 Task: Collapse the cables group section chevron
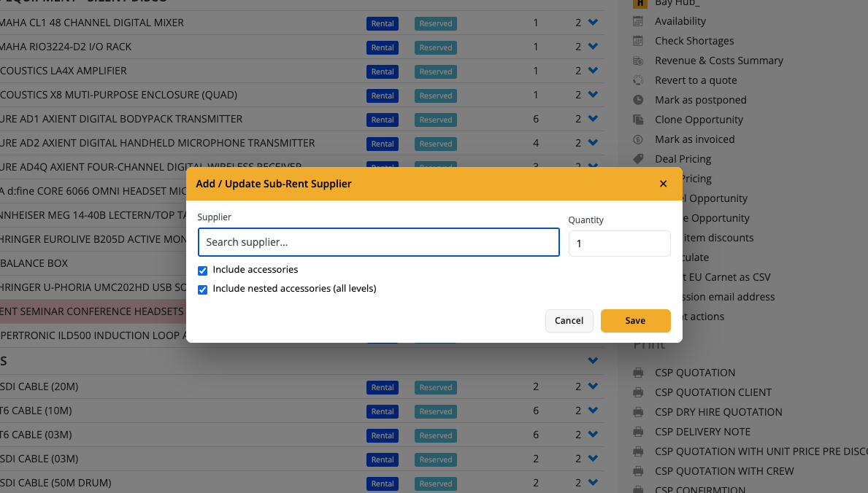(x=593, y=361)
